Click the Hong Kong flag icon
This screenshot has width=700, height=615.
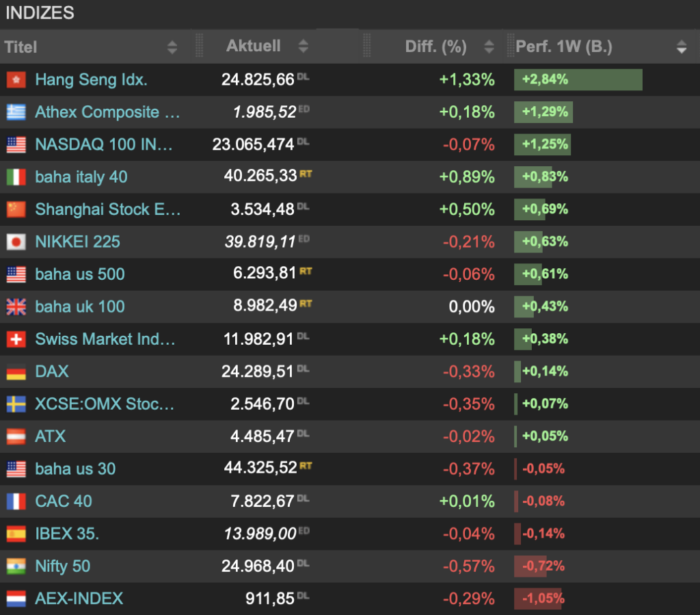click(x=16, y=80)
